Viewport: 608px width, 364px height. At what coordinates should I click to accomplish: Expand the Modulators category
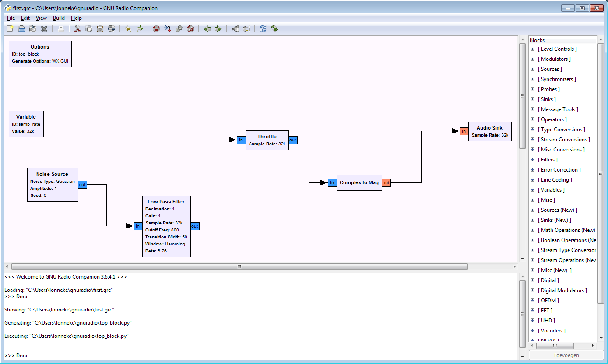tap(533, 59)
